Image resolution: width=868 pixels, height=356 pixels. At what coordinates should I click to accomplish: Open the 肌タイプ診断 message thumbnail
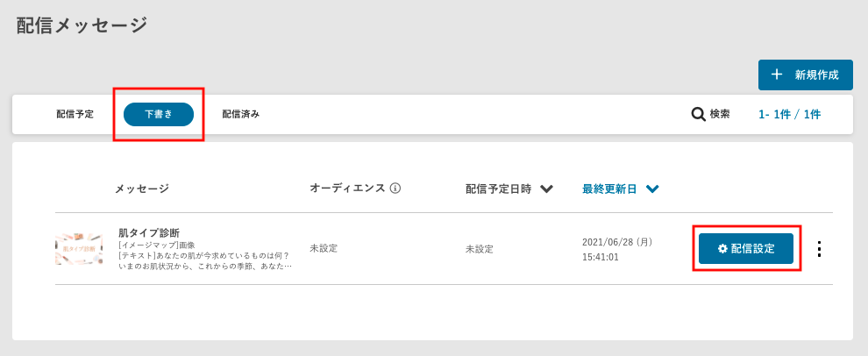(x=79, y=249)
